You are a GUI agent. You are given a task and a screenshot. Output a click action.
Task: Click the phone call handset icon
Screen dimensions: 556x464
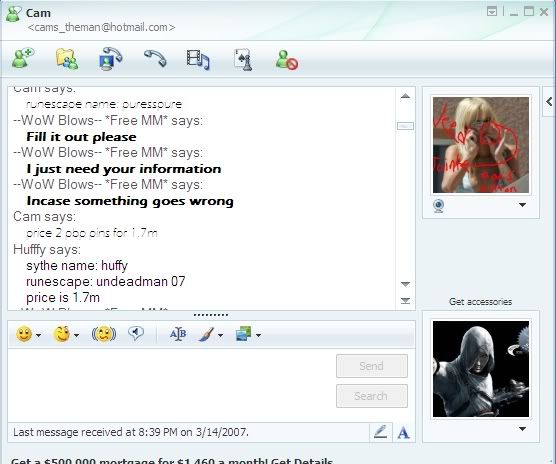coord(155,58)
